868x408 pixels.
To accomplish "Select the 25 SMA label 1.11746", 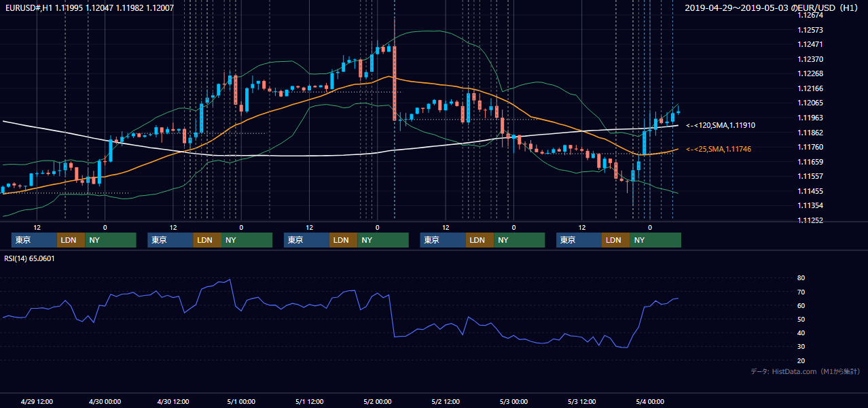I will [719, 149].
